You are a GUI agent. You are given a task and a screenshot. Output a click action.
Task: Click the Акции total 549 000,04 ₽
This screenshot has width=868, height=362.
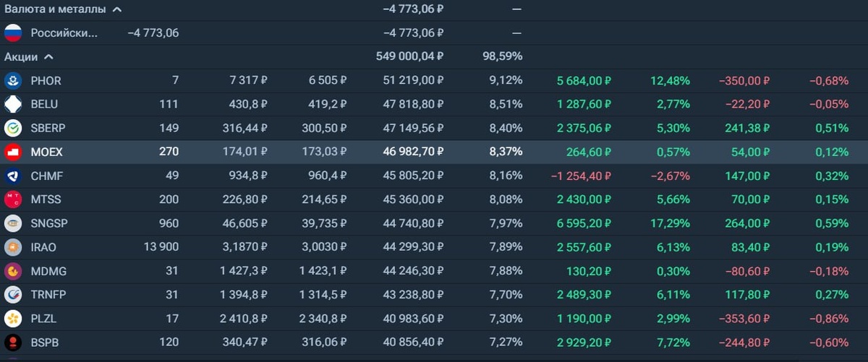(410, 56)
